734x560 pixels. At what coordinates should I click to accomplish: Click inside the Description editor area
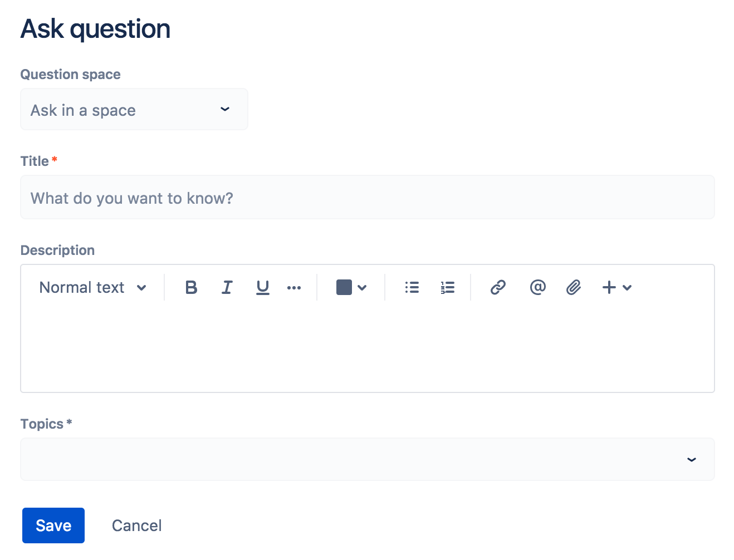[x=368, y=345]
